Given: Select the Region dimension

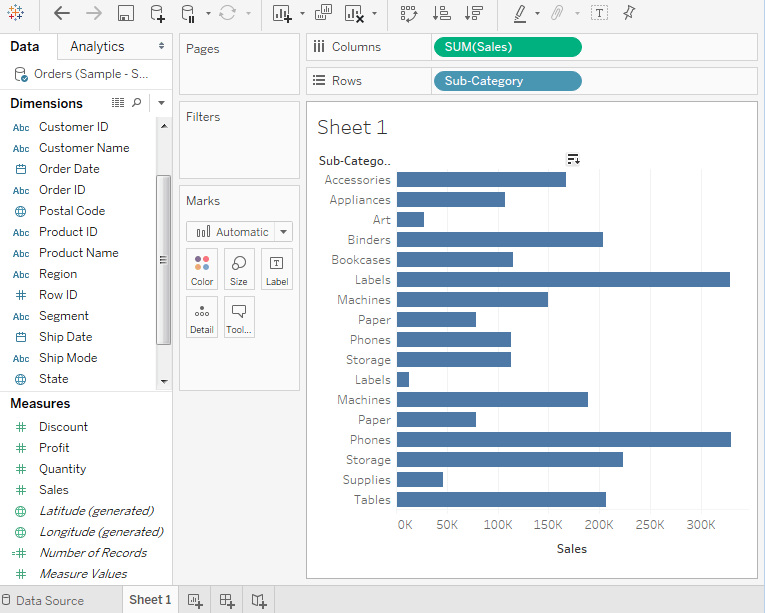Looking at the screenshot, I should (58, 274).
